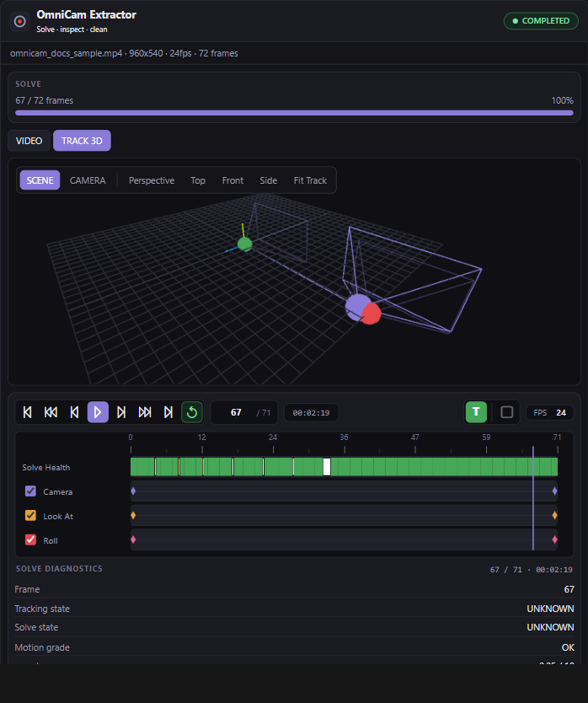The height and width of the screenshot is (703, 588).
Task: Click the Camera keyframe diamond at end
Action: pos(555,491)
